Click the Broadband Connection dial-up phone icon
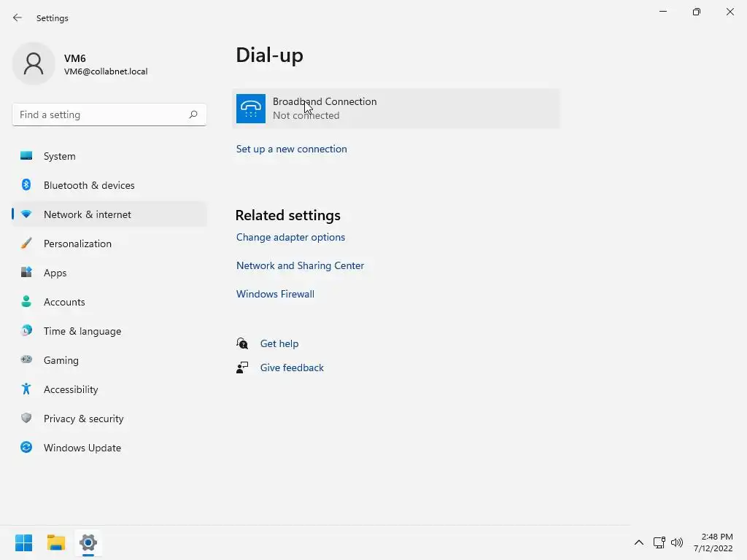The height and width of the screenshot is (560, 747). pos(251,109)
